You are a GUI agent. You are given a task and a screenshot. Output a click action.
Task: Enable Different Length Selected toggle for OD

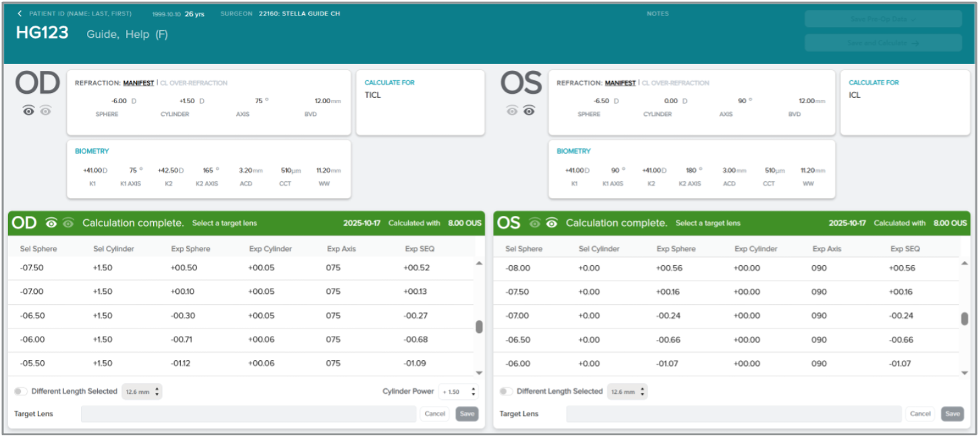[21, 391]
